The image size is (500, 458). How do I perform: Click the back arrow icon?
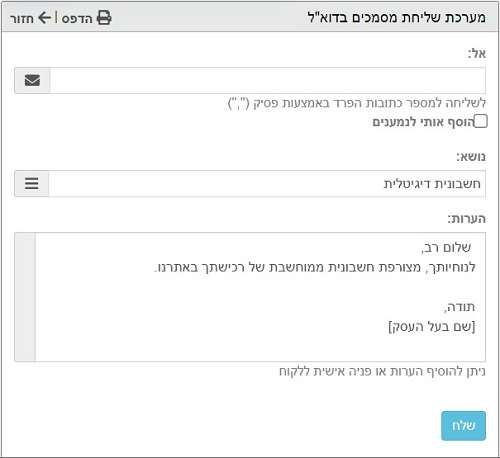click(x=45, y=18)
